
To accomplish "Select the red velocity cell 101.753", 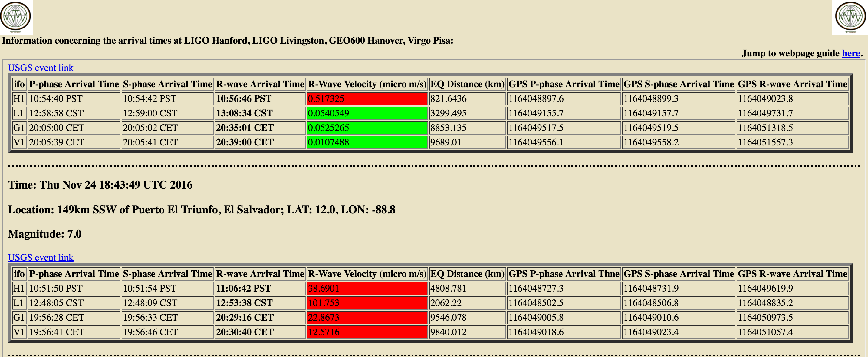I will point(367,303).
